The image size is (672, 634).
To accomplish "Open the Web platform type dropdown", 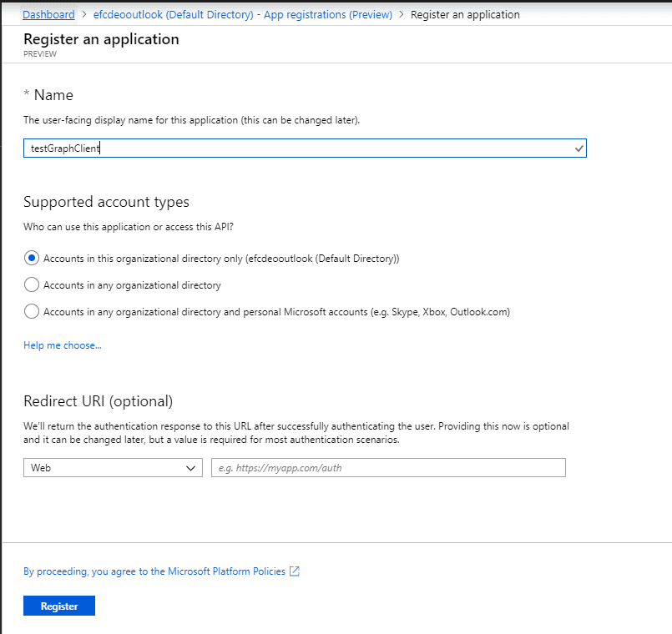I will [x=113, y=468].
